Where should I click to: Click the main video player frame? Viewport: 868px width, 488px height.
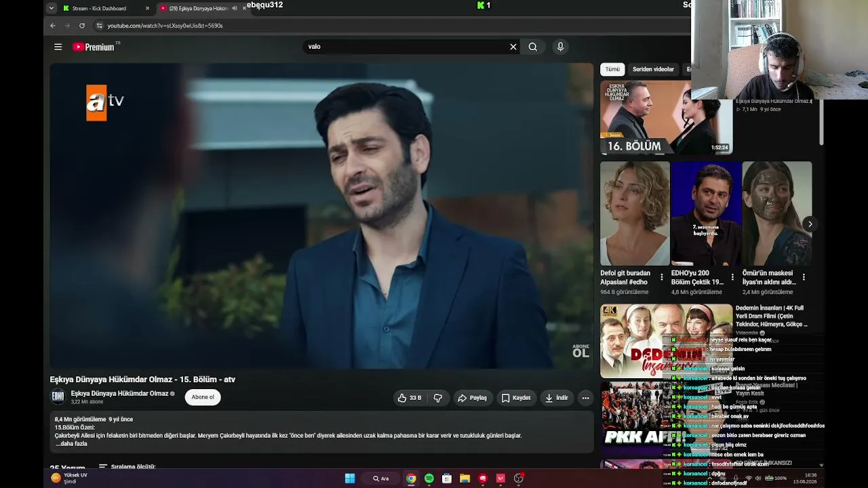tap(321, 216)
